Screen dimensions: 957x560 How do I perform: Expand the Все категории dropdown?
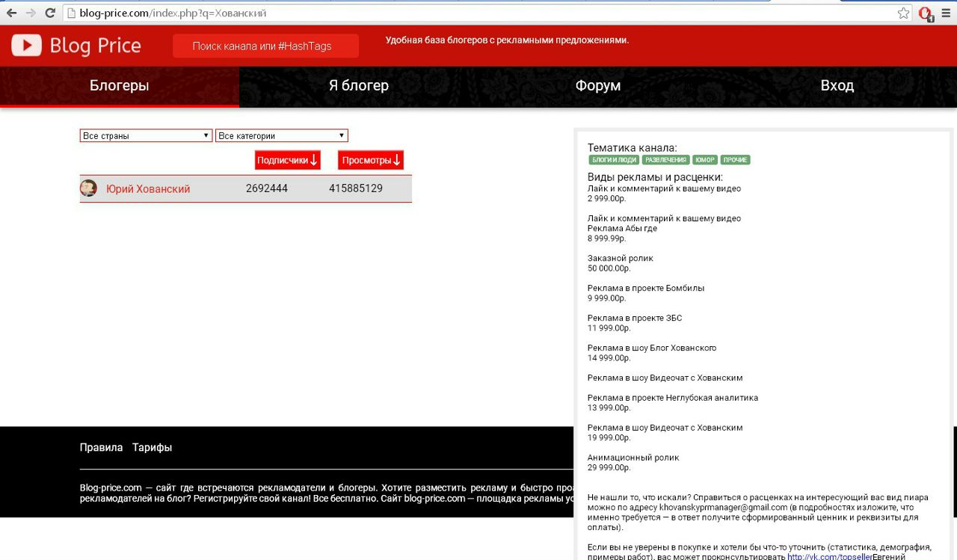click(282, 135)
